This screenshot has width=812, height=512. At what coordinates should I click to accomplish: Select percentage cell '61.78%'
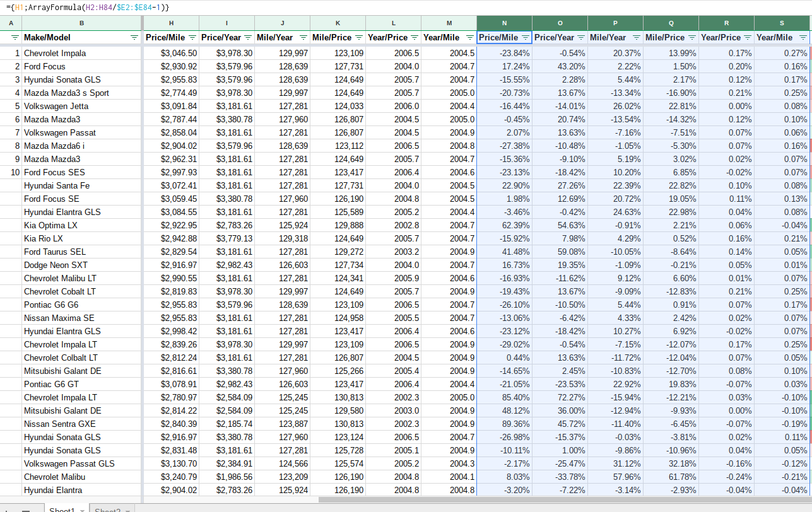(671, 477)
